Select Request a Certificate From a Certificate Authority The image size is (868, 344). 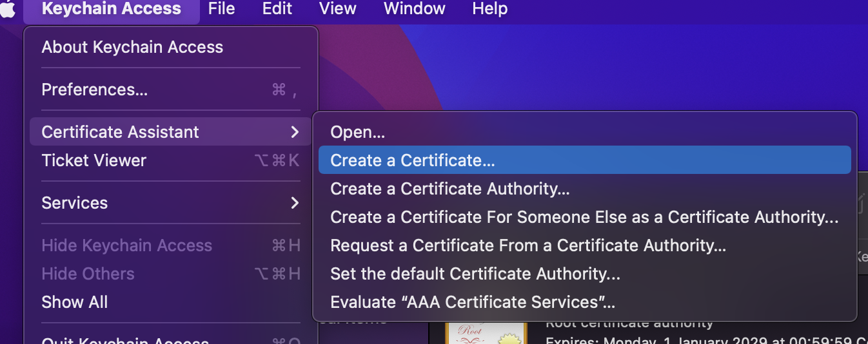click(528, 245)
